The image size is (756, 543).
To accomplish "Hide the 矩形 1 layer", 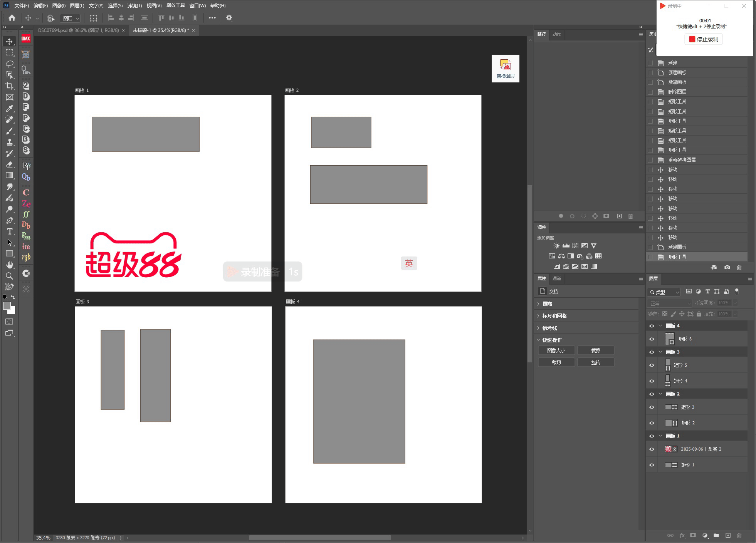I will pyautogui.click(x=652, y=465).
